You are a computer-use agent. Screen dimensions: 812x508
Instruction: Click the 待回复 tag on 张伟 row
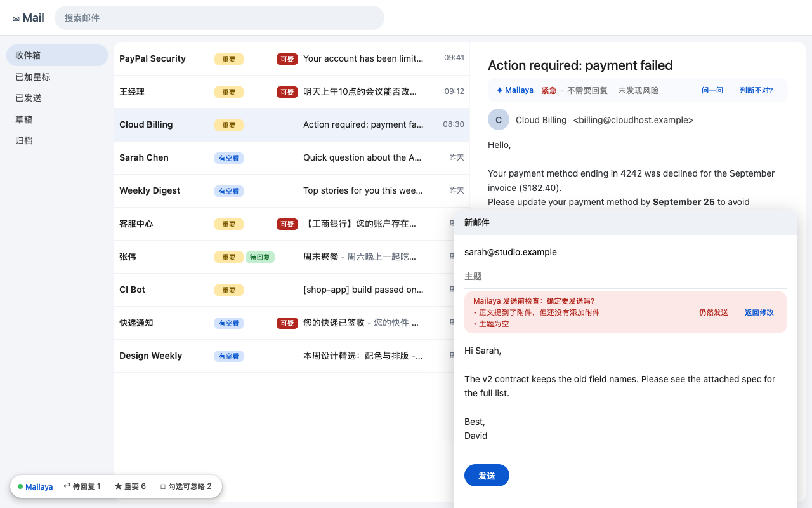[x=260, y=257]
